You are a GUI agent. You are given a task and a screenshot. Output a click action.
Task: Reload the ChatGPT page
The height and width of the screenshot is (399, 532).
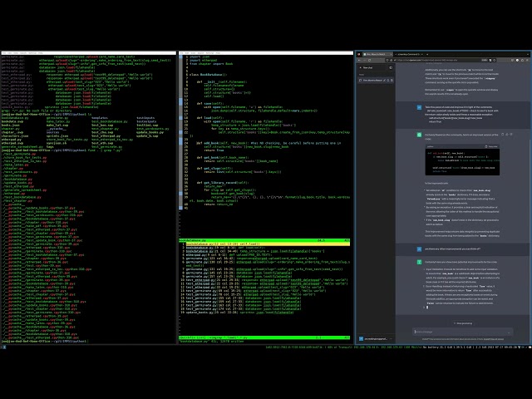[x=369, y=60]
